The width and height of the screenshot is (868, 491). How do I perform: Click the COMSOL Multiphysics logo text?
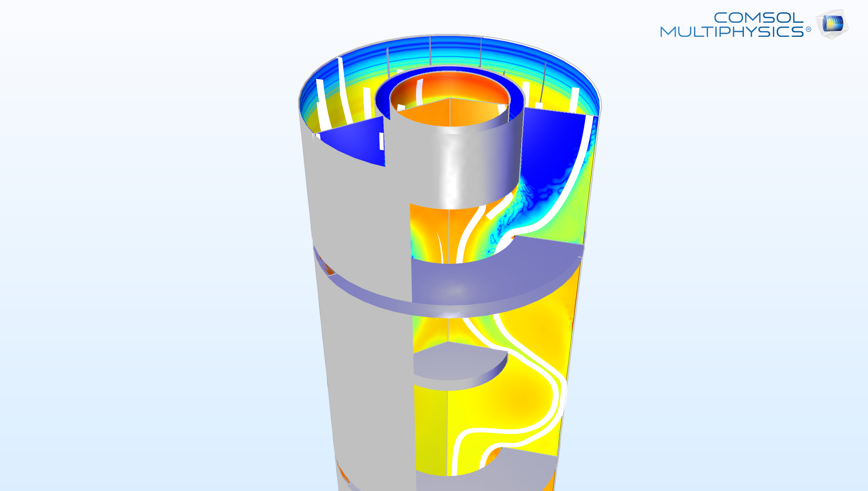click(x=735, y=25)
